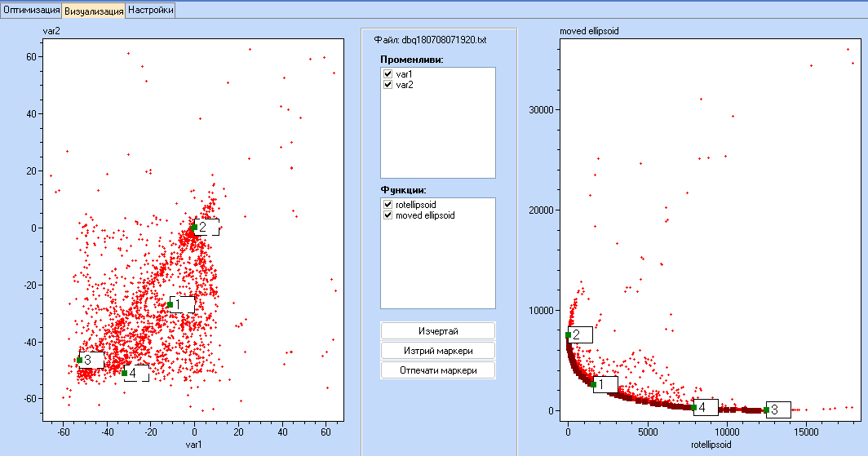
Task: Pick green marker 3 in the rotellipsoid plot
Action: click(766, 410)
